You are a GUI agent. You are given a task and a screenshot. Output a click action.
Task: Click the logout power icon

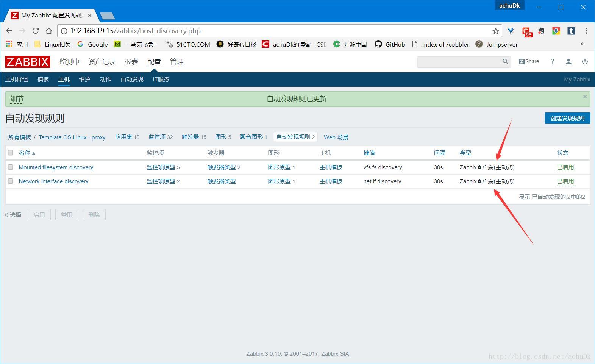click(585, 61)
